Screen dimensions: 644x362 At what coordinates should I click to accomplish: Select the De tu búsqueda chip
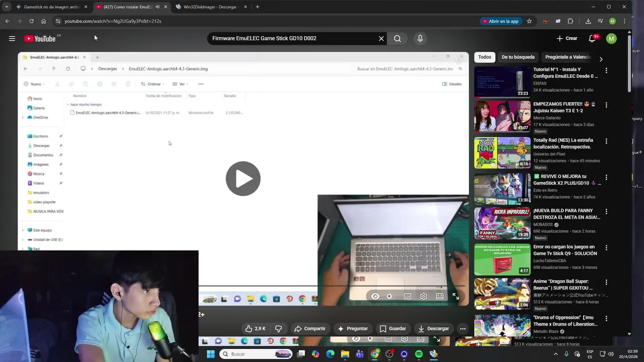click(x=518, y=57)
